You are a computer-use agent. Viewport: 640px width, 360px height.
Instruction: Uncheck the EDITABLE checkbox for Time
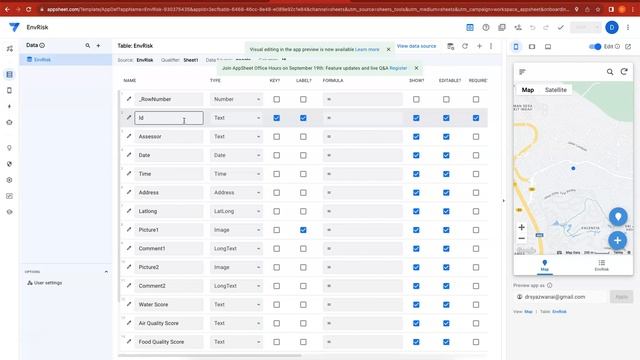[446, 174]
